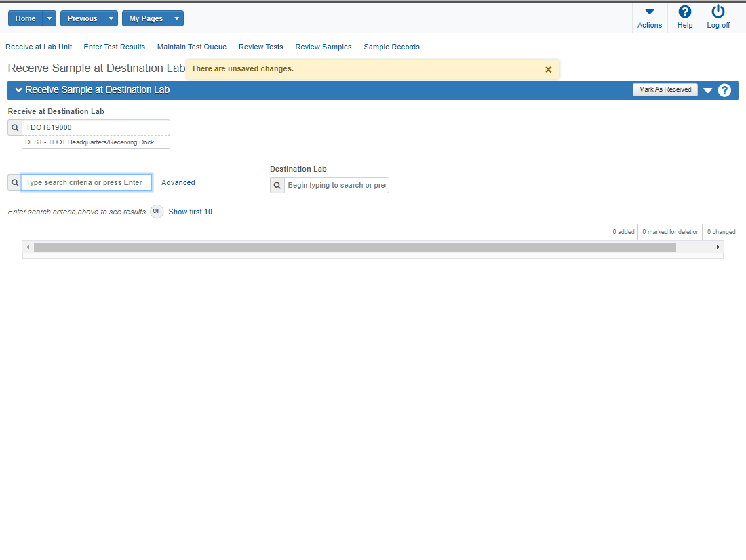Collapse Receive Sample at Destination Lab section

tap(18, 90)
